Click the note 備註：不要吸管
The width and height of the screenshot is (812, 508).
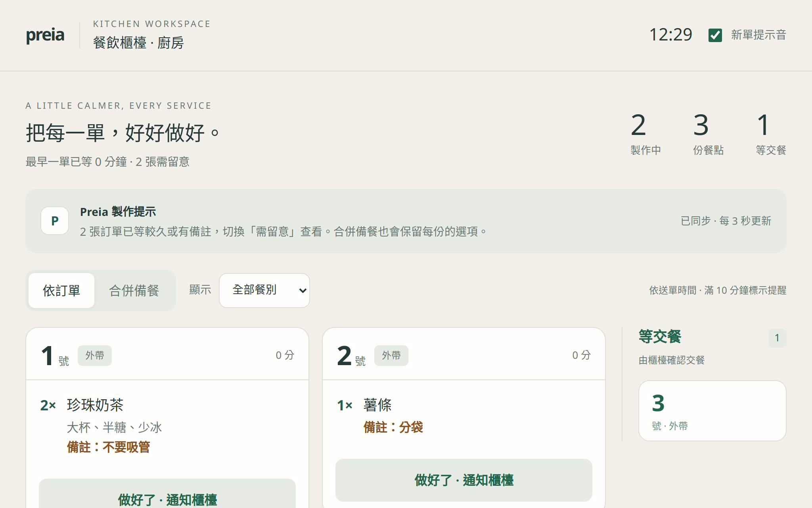(x=108, y=447)
